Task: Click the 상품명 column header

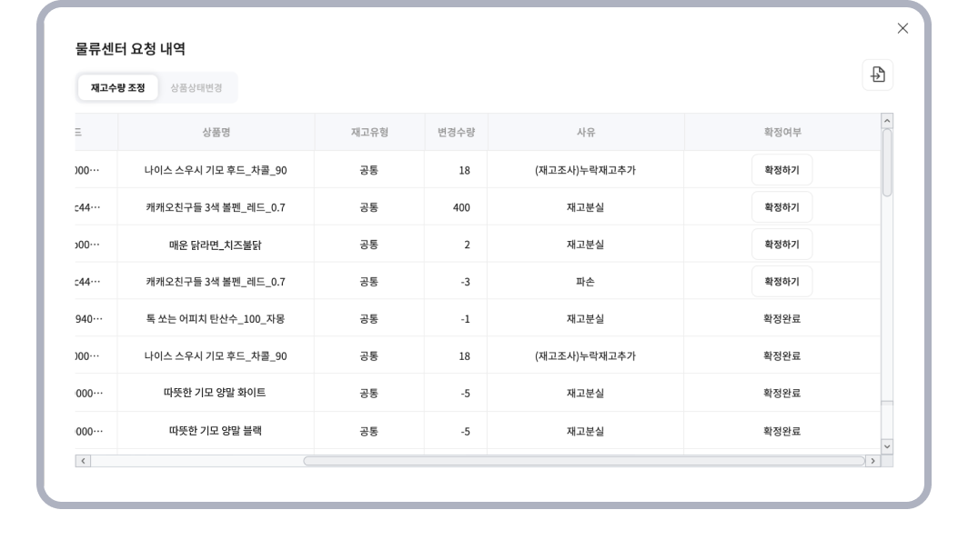Action: [x=216, y=133]
